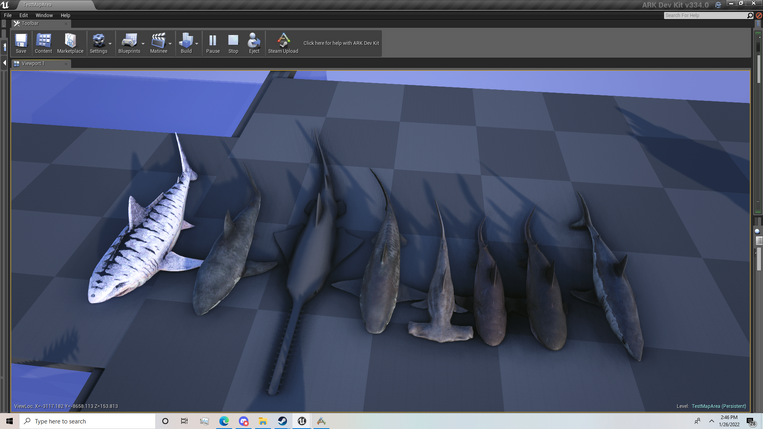This screenshot has height=429, width=763.
Task: Open the notification center
Action: tap(751, 421)
